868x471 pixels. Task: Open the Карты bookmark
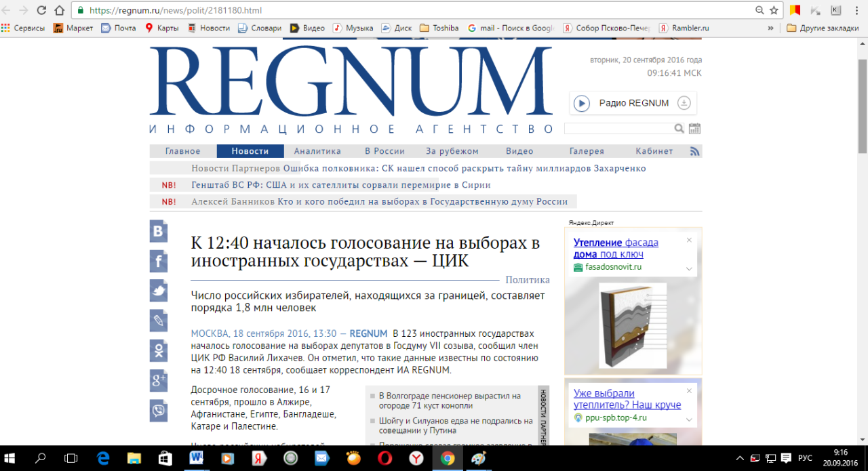[x=162, y=28]
